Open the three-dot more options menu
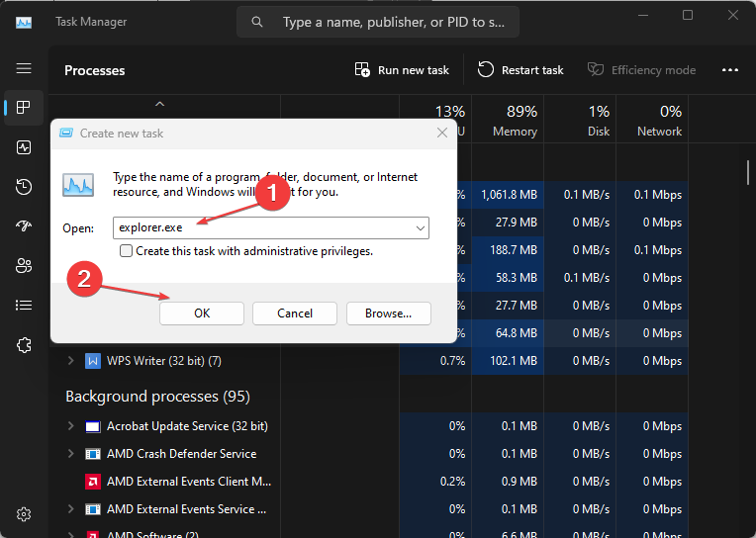Screen dimensions: 756x538 (730, 70)
